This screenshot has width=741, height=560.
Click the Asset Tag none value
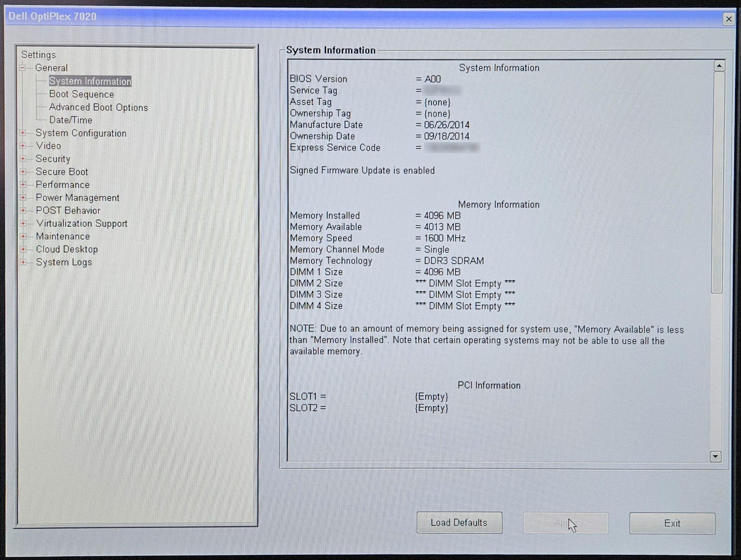coord(437,102)
